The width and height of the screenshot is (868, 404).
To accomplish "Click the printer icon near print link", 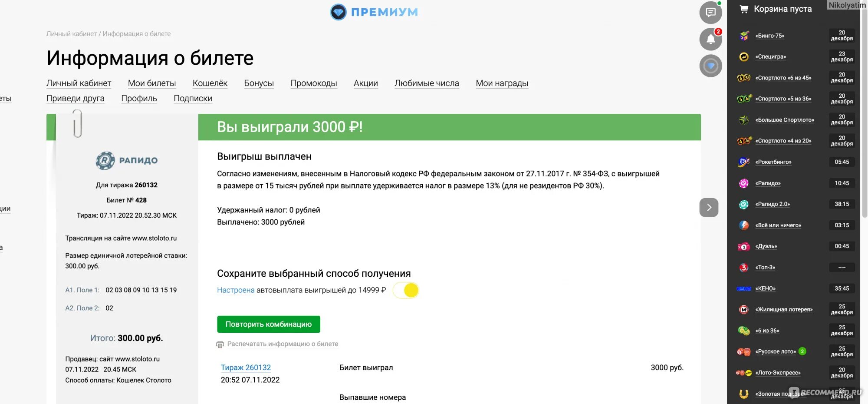I will (x=220, y=344).
